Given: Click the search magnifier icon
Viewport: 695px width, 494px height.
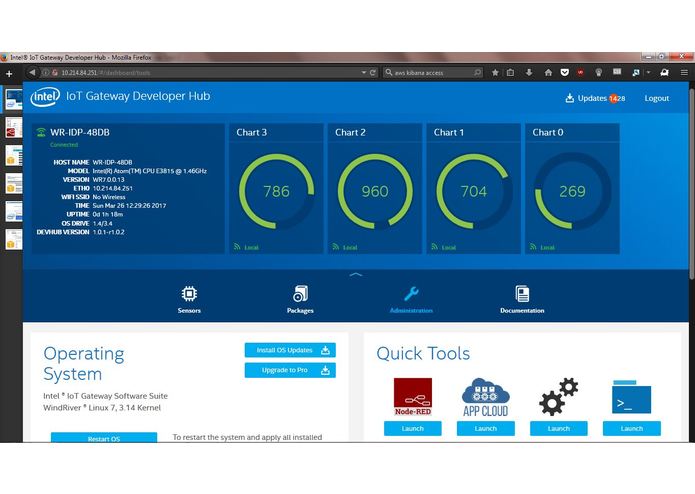Looking at the screenshot, I should click(389, 72).
